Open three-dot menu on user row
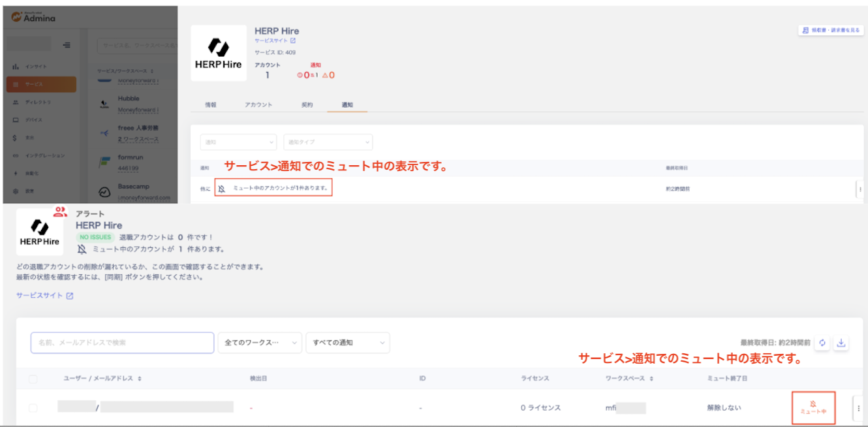868x427 pixels. pyautogui.click(x=859, y=407)
